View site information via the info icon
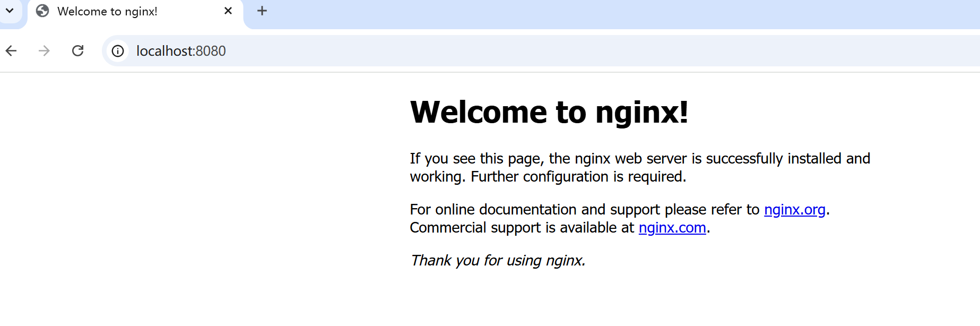The height and width of the screenshot is (326, 980). pyautogui.click(x=118, y=51)
